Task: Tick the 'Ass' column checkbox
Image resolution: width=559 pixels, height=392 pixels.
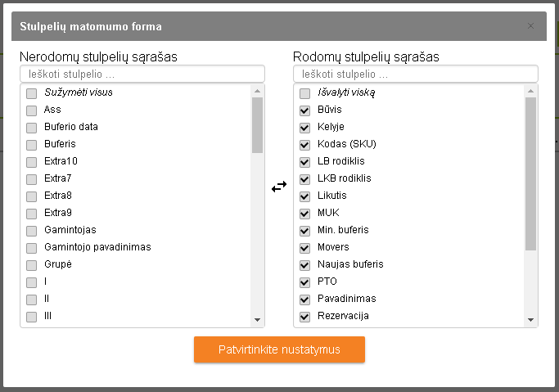Action: (32, 110)
